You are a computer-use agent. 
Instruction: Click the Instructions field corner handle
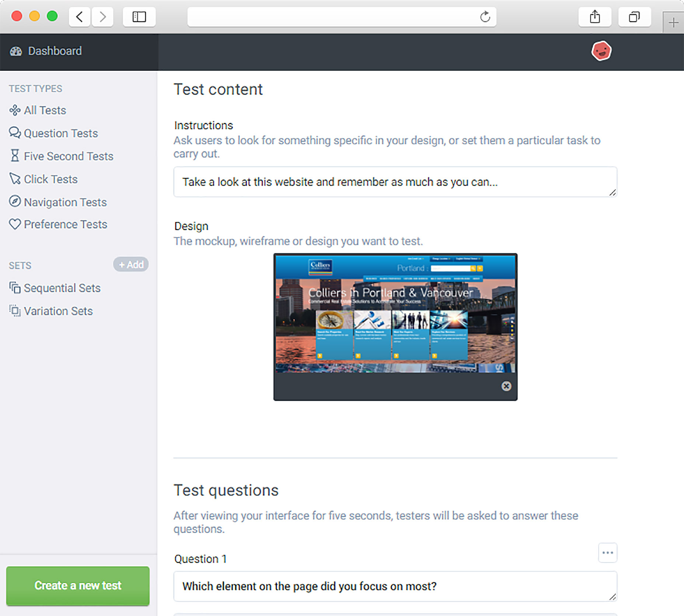pyautogui.click(x=612, y=192)
